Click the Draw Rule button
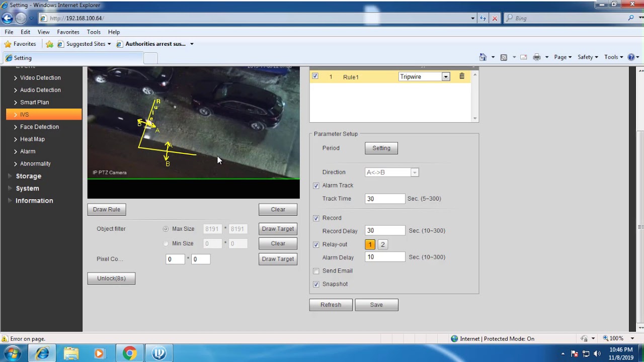The width and height of the screenshot is (644, 362). point(107,209)
